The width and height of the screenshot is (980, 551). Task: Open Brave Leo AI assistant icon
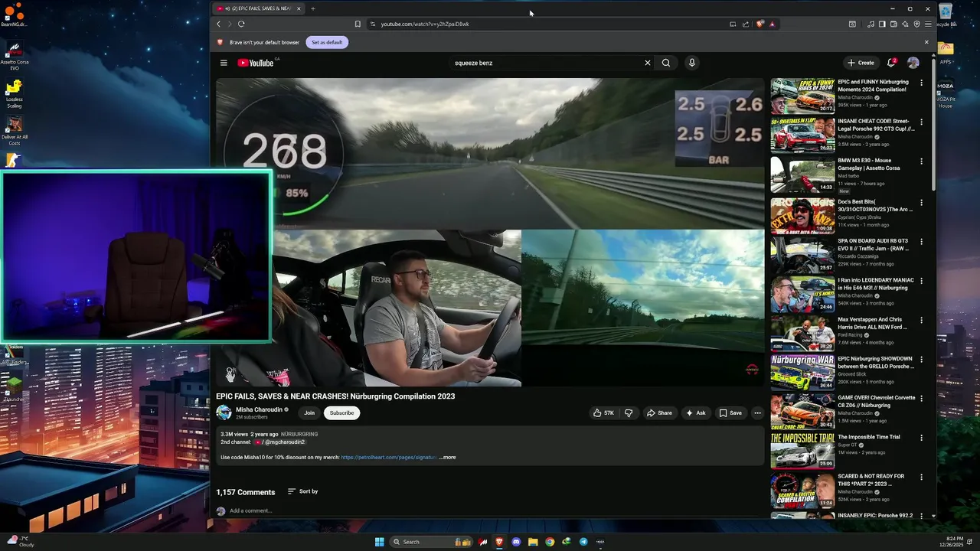click(x=905, y=24)
